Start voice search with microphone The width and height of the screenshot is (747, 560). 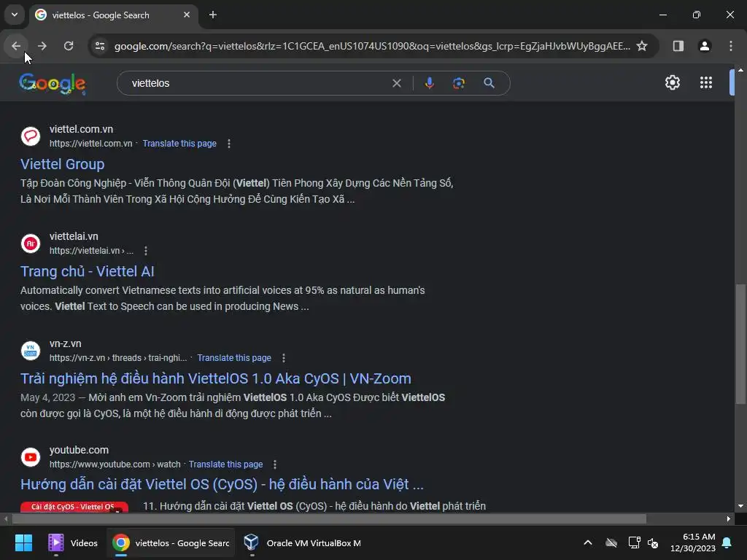429,83
